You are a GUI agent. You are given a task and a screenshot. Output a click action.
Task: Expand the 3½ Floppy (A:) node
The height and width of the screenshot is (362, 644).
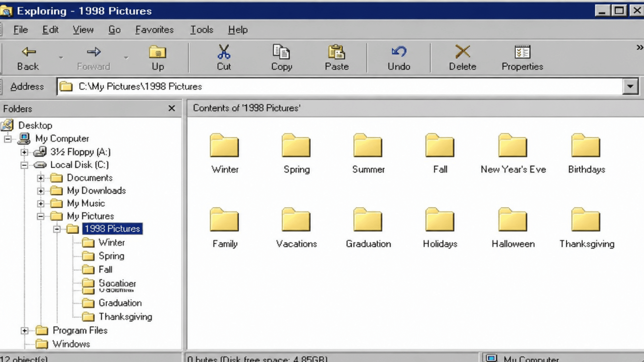click(x=24, y=152)
